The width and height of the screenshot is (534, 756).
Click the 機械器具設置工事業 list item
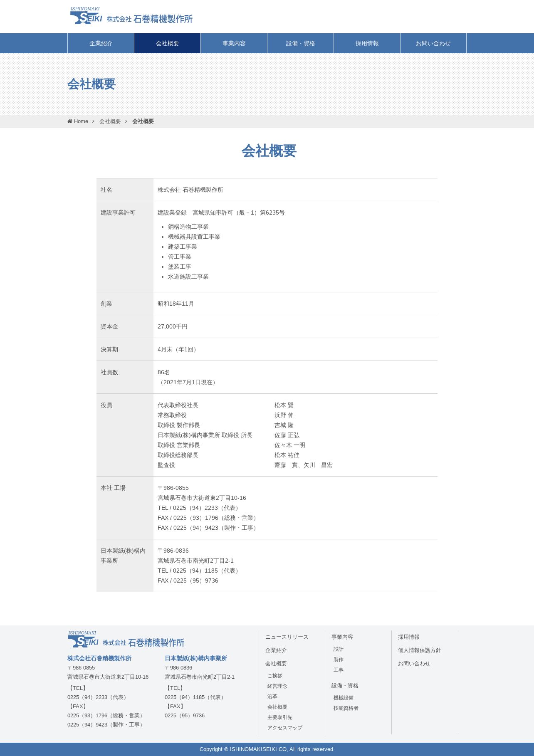(194, 237)
